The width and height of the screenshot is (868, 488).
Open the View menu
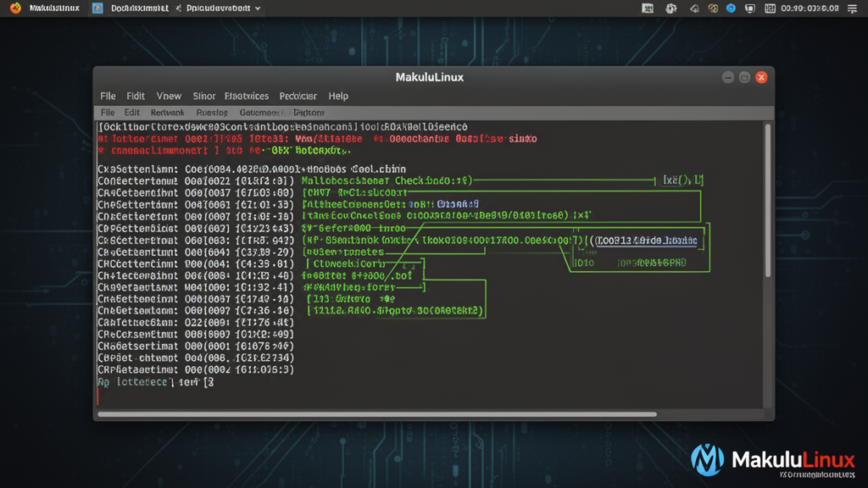click(169, 96)
